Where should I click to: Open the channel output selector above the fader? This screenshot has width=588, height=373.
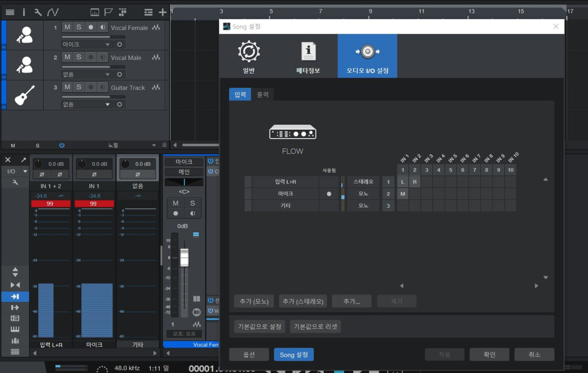click(x=184, y=172)
